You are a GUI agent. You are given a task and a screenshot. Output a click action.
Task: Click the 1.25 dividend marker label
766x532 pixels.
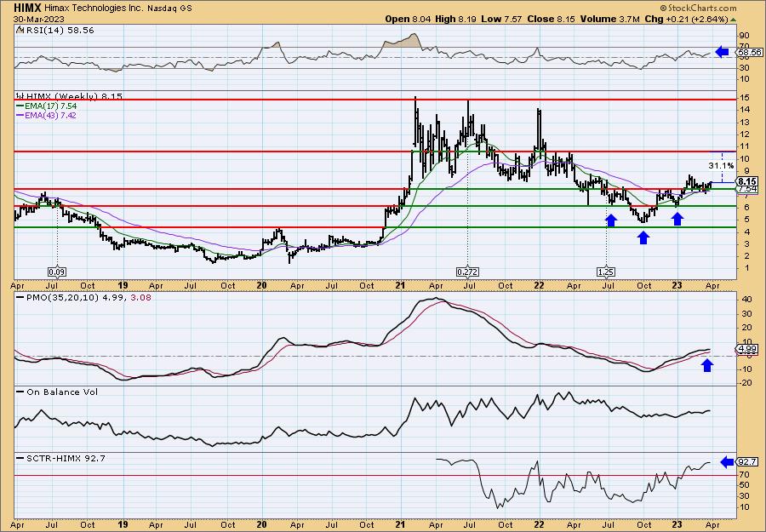coord(606,272)
